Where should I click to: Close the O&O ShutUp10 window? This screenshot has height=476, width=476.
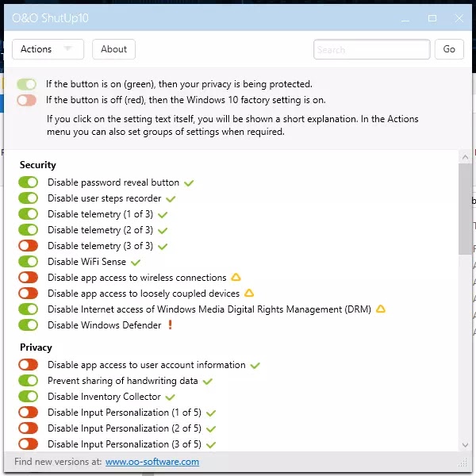click(x=459, y=18)
